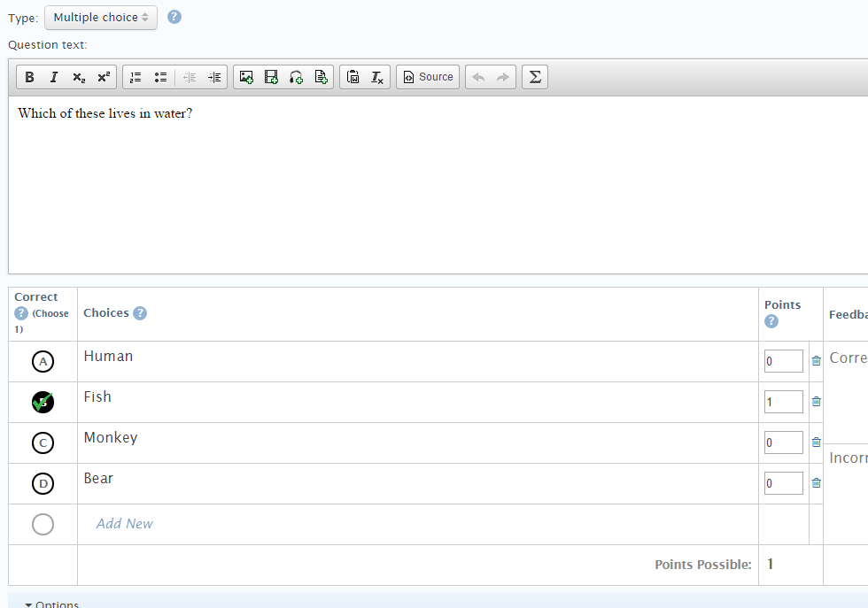Delete the Human choice with trash icon

(x=816, y=361)
